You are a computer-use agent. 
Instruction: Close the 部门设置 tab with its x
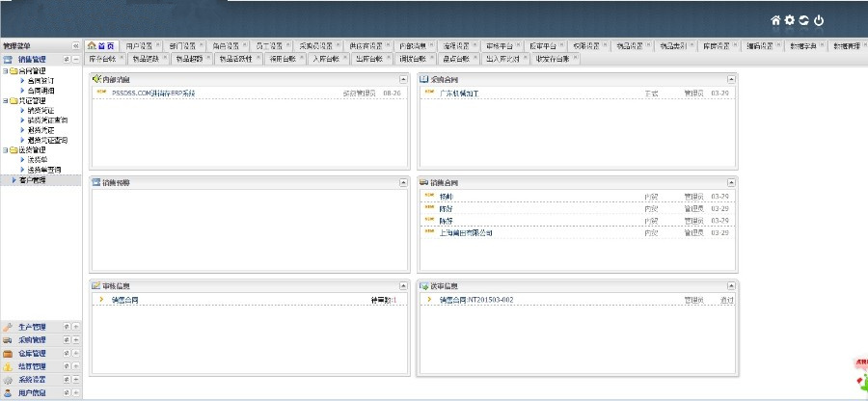point(201,45)
